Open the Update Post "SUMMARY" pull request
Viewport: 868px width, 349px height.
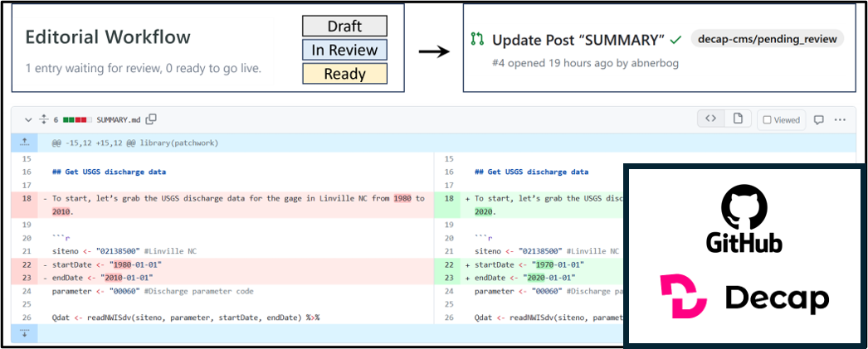coord(578,40)
